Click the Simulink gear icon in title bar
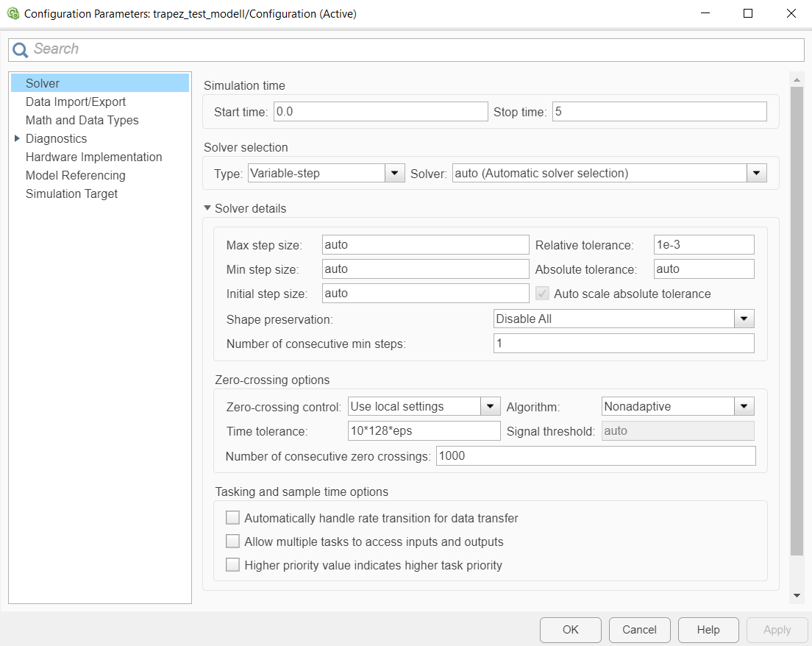Screen dimensions: 812x646 (13, 13)
